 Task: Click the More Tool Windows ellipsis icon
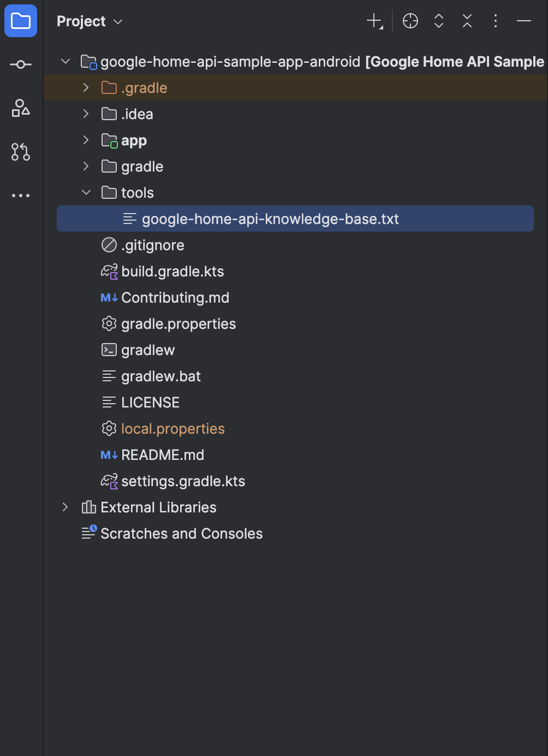(20, 195)
